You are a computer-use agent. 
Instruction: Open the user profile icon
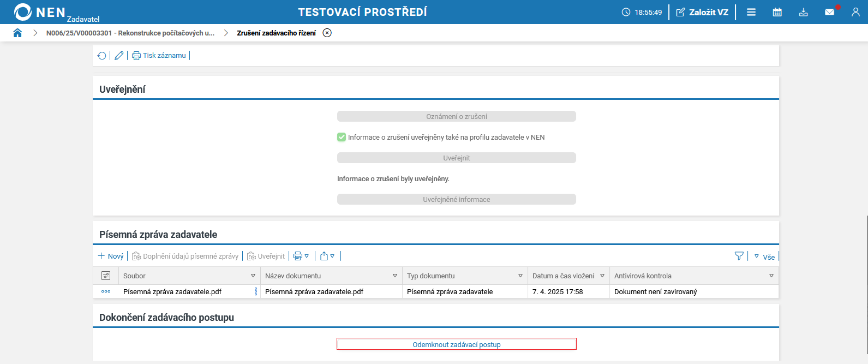(855, 12)
